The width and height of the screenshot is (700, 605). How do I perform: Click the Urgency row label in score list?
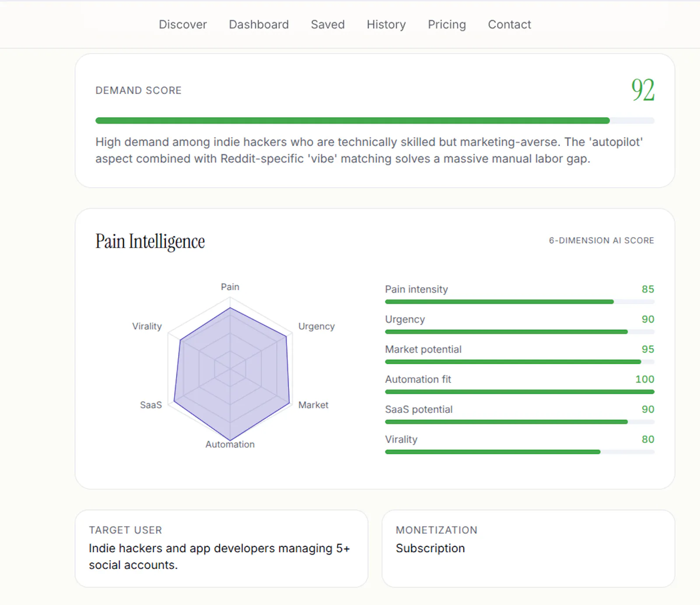pyautogui.click(x=405, y=319)
